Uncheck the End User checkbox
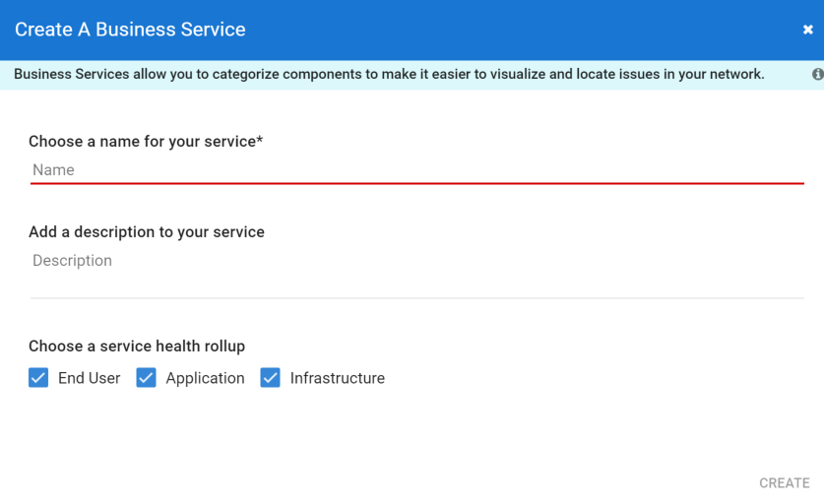This screenshot has width=824, height=504. click(x=38, y=378)
